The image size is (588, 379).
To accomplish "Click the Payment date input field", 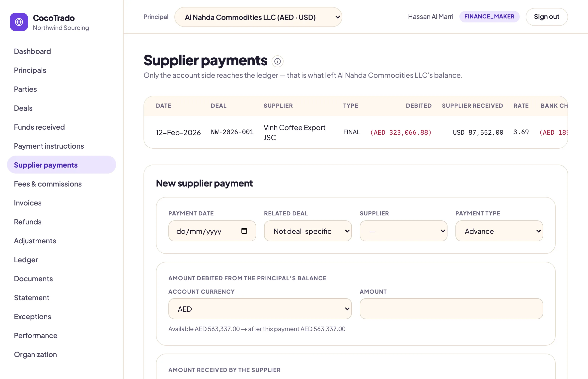I will tap(212, 231).
